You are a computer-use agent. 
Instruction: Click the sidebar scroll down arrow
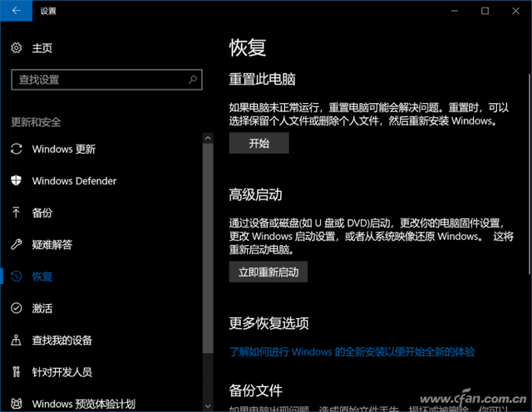point(208,405)
